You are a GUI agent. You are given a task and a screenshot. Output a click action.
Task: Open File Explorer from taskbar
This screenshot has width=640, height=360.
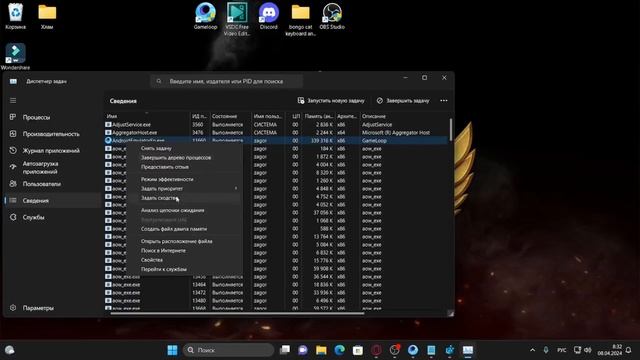321,350
